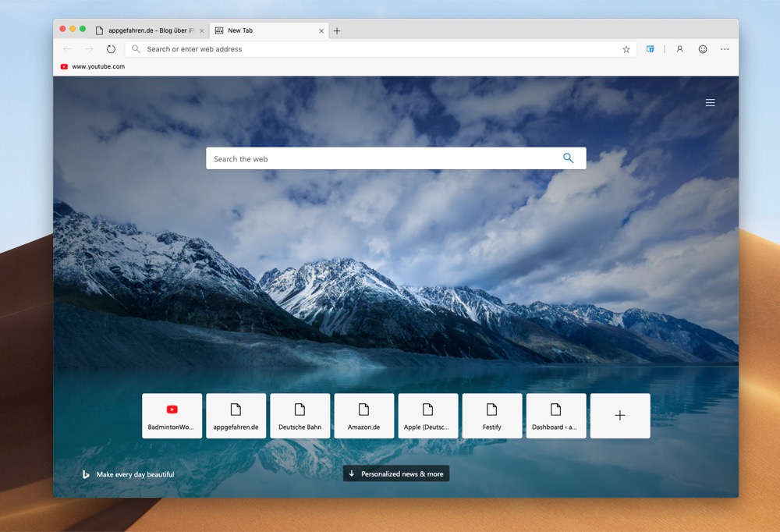Open the Amazon.de quick link tile

pyautogui.click(x=363, y=416)
